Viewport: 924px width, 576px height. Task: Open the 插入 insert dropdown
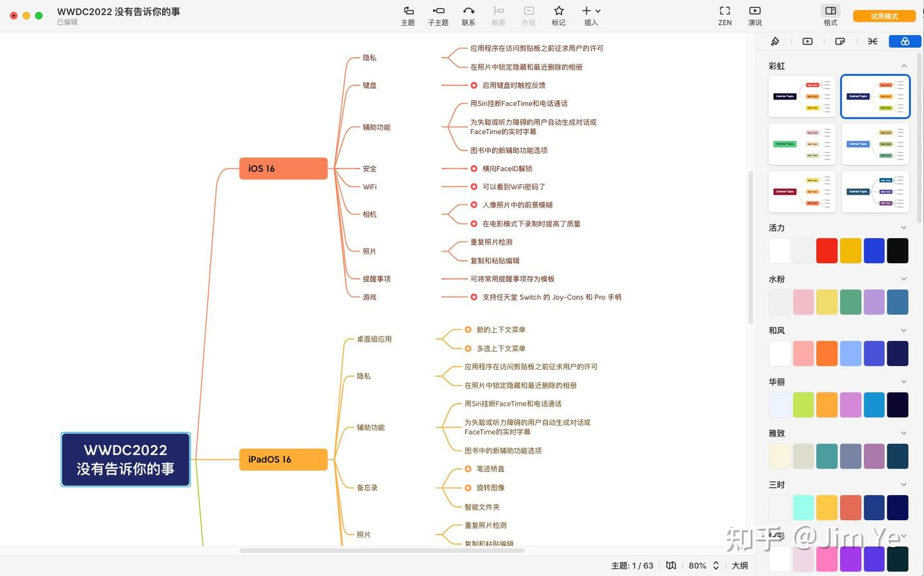(x=591, y=15)
